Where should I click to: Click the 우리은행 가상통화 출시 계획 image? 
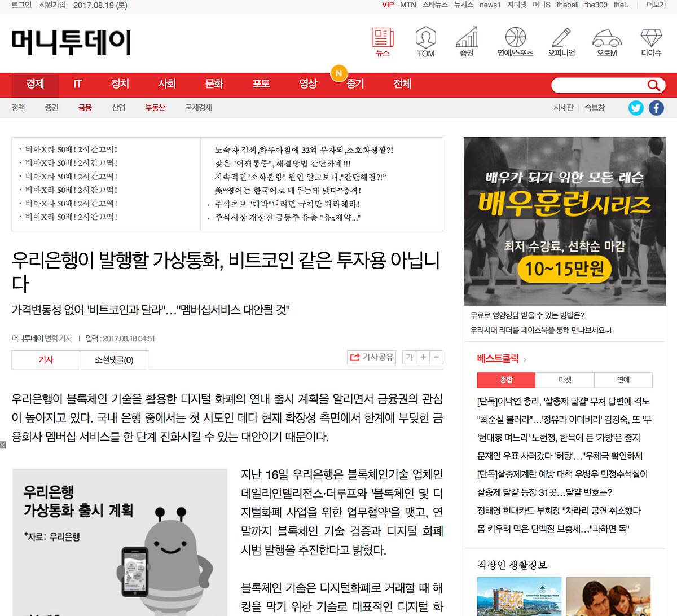[120, 542]
